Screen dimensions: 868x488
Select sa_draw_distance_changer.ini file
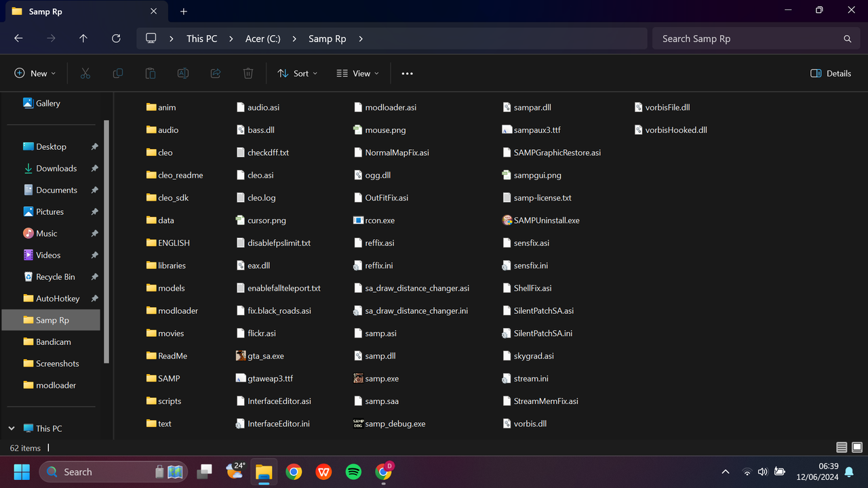coord(411,310)
